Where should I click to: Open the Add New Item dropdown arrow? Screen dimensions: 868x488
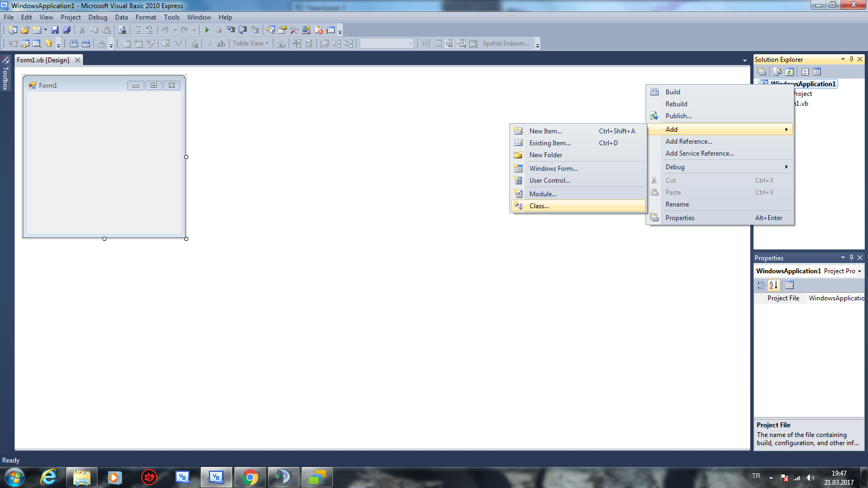point(45,30)
